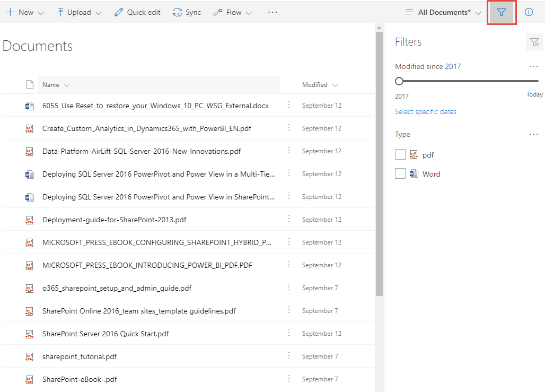Click the Quick edit pencil icon
This screenshot has height=392, width=545.
point(119,12)
